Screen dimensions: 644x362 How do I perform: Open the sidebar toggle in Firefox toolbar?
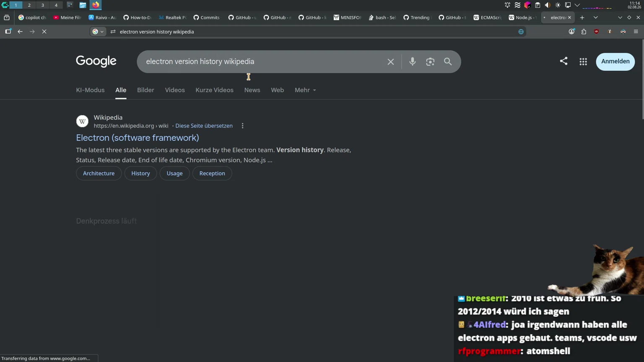point(8,31)
